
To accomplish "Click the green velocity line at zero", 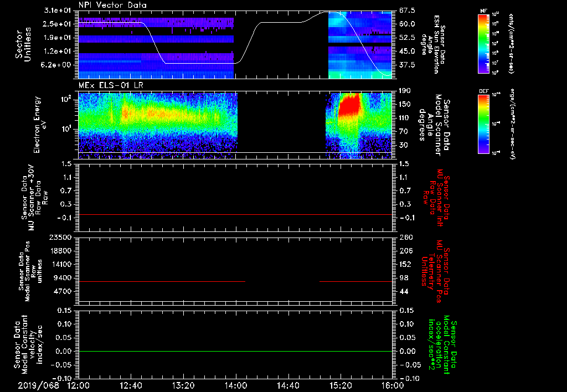I will pos(235,351).
